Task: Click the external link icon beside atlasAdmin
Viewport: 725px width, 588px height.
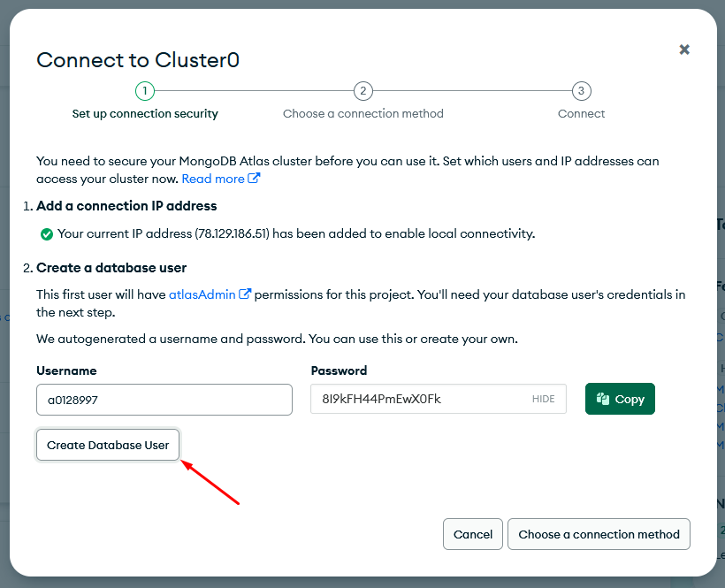Action: (246, 294)
